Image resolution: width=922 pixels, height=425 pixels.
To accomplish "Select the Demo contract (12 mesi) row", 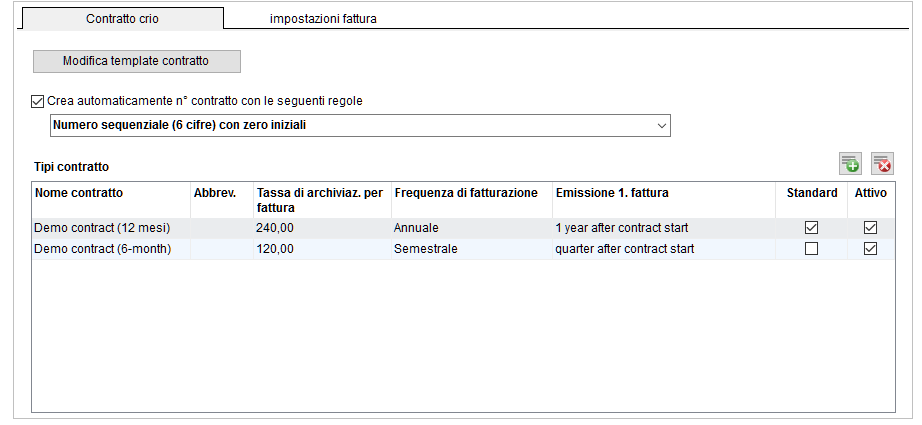I will click(x=463, y=227).
